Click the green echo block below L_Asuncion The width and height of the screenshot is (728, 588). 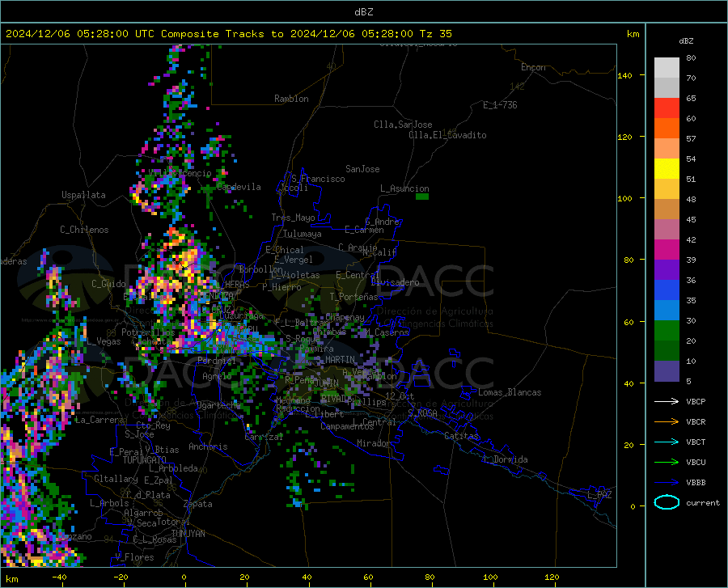[422, 197]
